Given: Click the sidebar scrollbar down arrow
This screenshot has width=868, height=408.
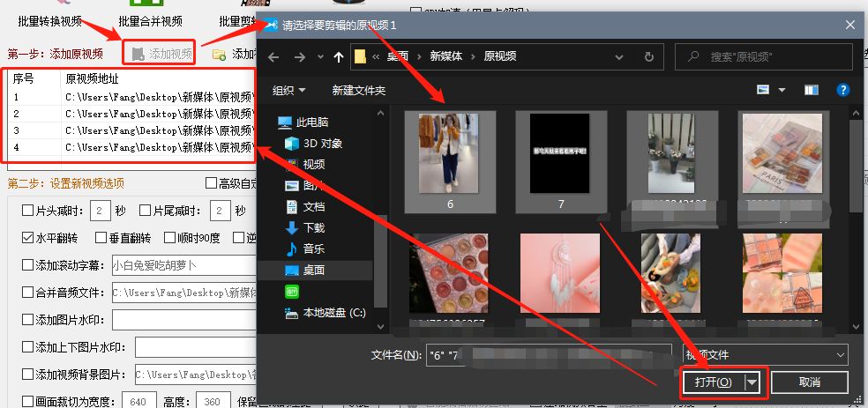Looking at the screenshot, I should coord(380,327).
